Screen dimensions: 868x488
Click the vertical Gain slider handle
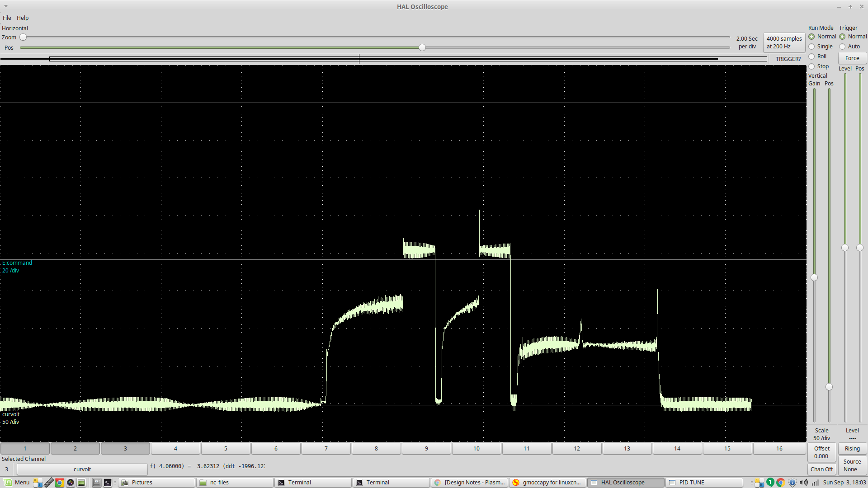[814, 277]
